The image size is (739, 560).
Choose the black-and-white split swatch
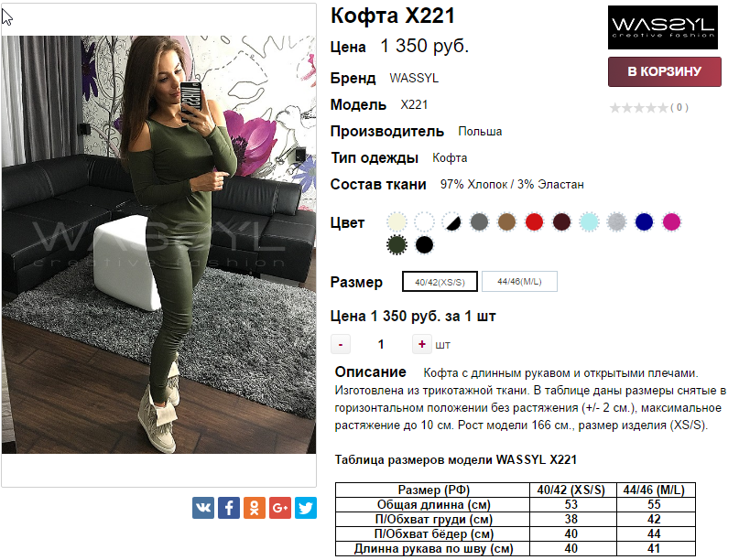pyautogui.click(x=452, y=221)
